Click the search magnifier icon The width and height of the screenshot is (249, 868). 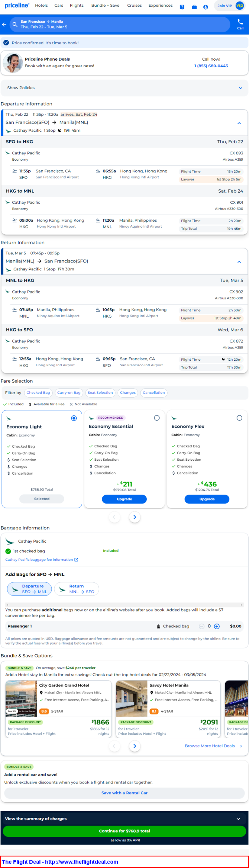coord(15,25)
